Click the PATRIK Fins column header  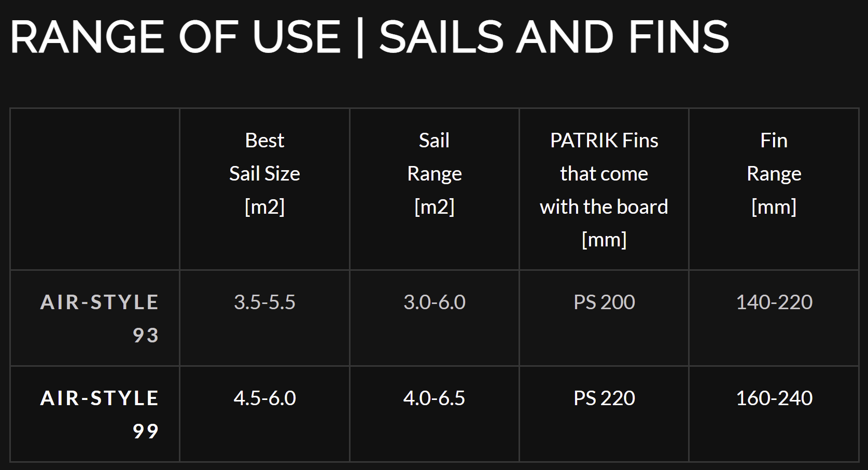tap(604, 190)
